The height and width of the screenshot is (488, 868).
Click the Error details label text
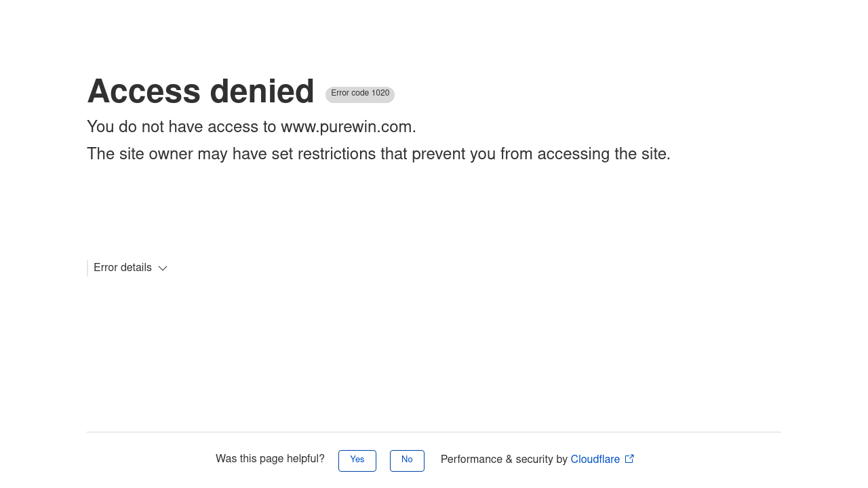tap(123, 268)
